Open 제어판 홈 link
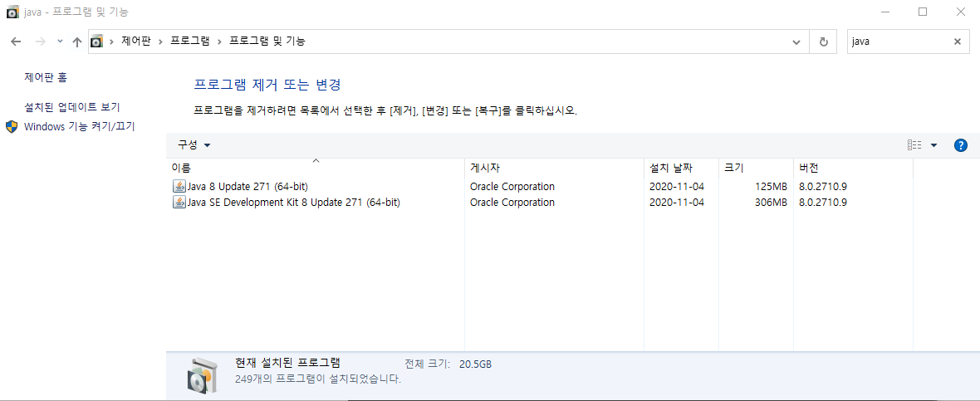 pos(46,77)
